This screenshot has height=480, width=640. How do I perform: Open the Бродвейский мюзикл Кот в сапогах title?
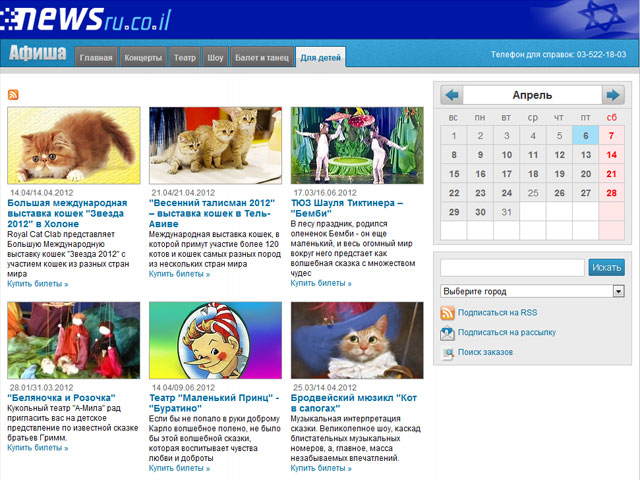tap(354, 403)
